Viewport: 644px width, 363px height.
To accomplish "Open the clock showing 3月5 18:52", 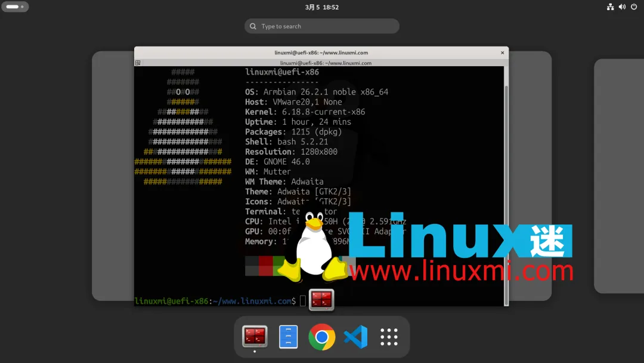I will pos(321,7).
